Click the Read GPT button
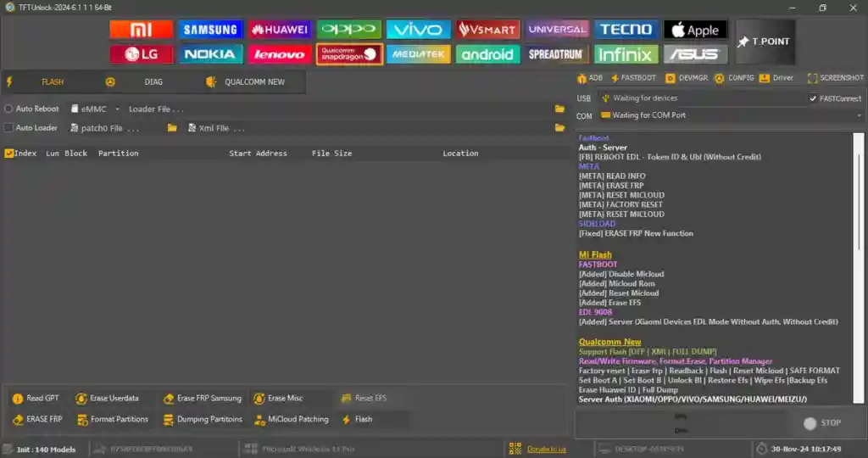The image size is (868, 458). pos(36,398)
